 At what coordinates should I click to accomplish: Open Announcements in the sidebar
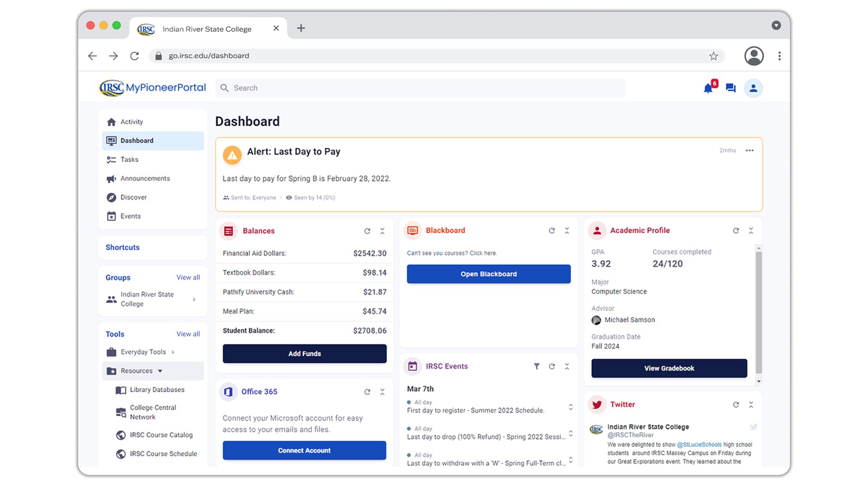tap(153, 178)
